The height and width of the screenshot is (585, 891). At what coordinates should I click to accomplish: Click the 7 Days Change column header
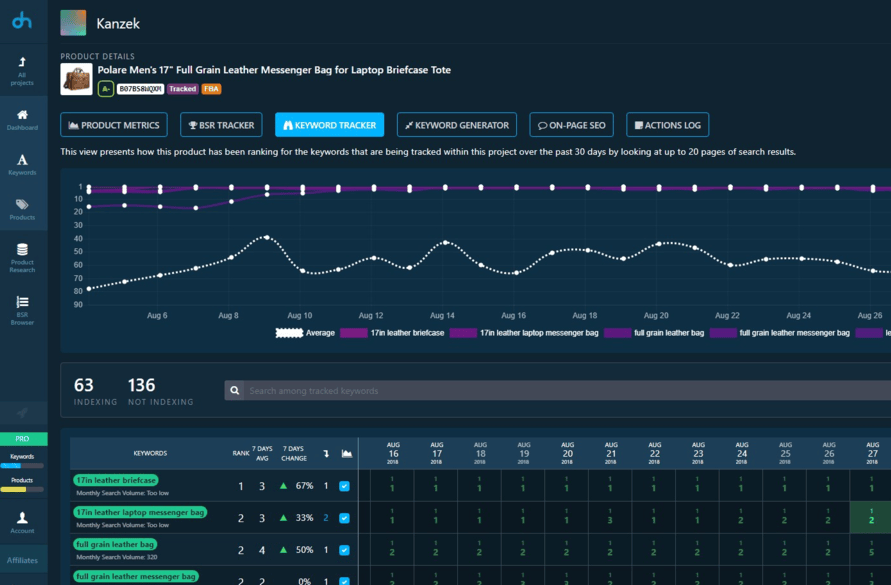294,453
